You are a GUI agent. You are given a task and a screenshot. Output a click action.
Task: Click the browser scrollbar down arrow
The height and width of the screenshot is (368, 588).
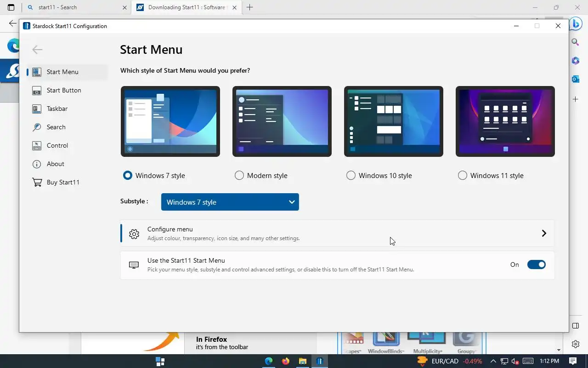pyautogui.click(x=559, y=351)
